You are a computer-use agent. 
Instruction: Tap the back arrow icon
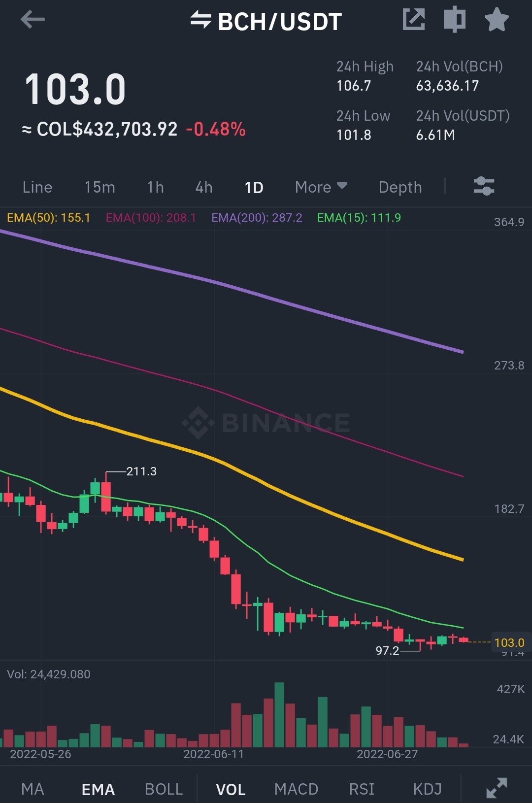click(33, 20)
